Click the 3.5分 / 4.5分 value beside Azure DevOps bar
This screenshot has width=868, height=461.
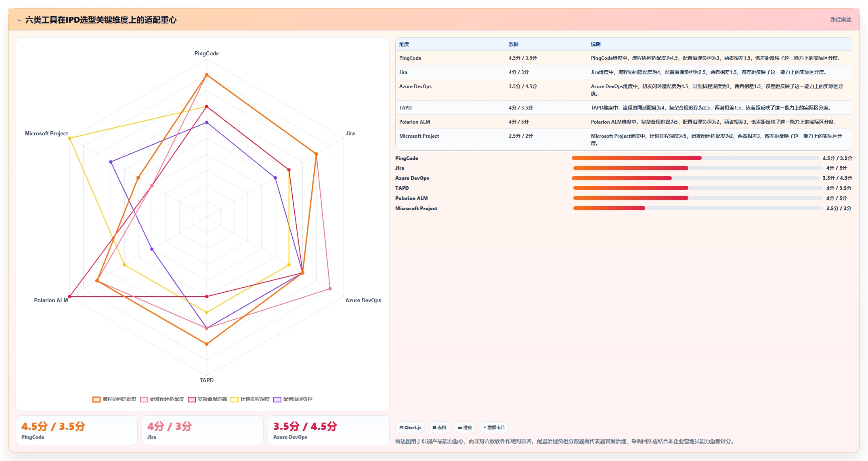point(837,178)
